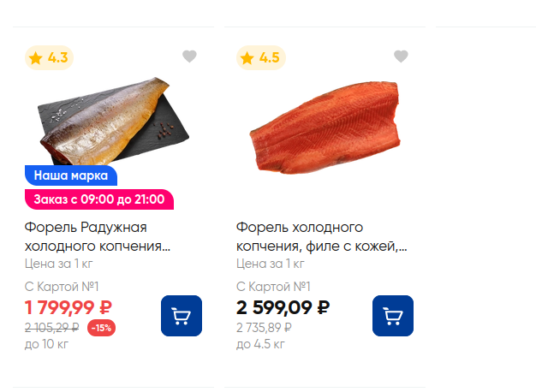
Task: Open the 4.5 star rating badge
Action: tap(261, 57)
